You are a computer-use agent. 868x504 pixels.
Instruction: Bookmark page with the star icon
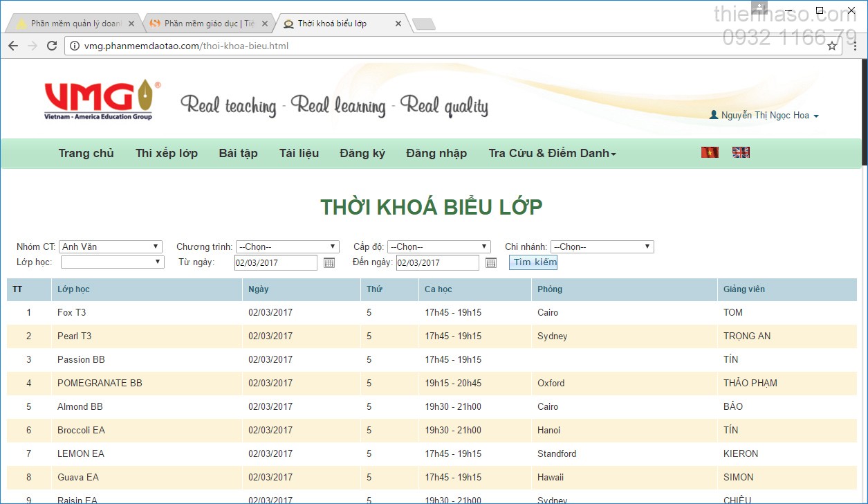pyautogui.click(x=832, y=46)
